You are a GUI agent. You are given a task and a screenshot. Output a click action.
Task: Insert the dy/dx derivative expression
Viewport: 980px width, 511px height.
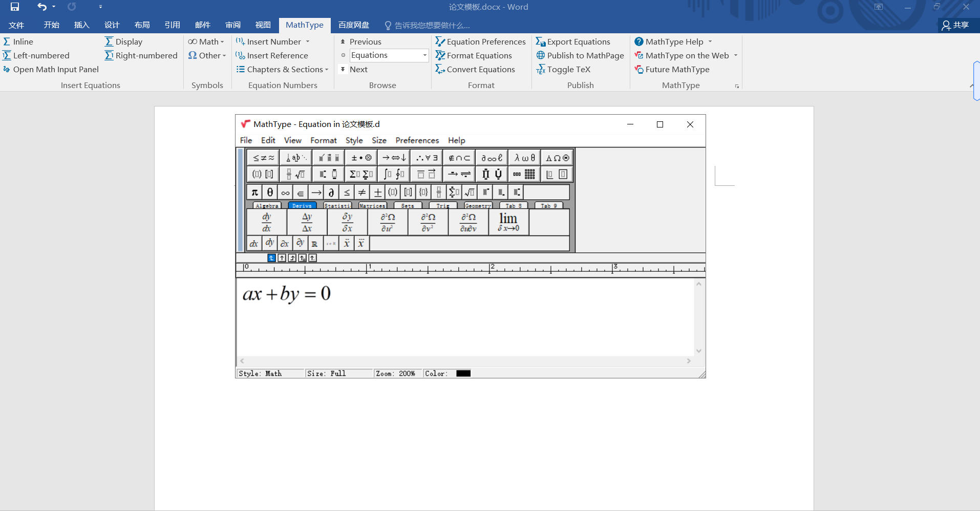(x=267, y=222)
